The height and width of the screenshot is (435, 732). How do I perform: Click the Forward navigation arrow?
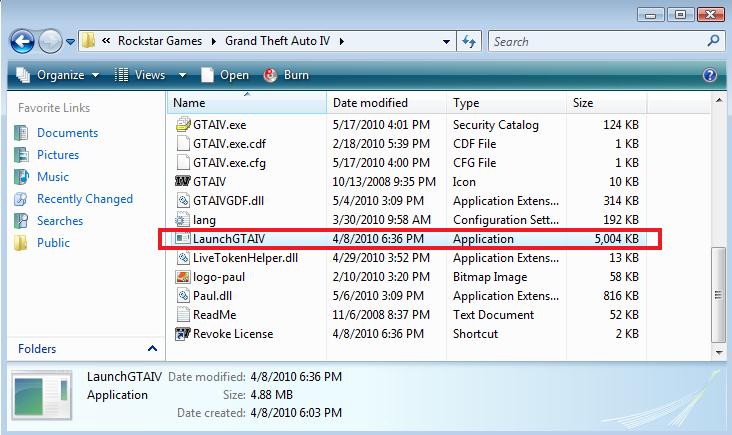(50, 42)
